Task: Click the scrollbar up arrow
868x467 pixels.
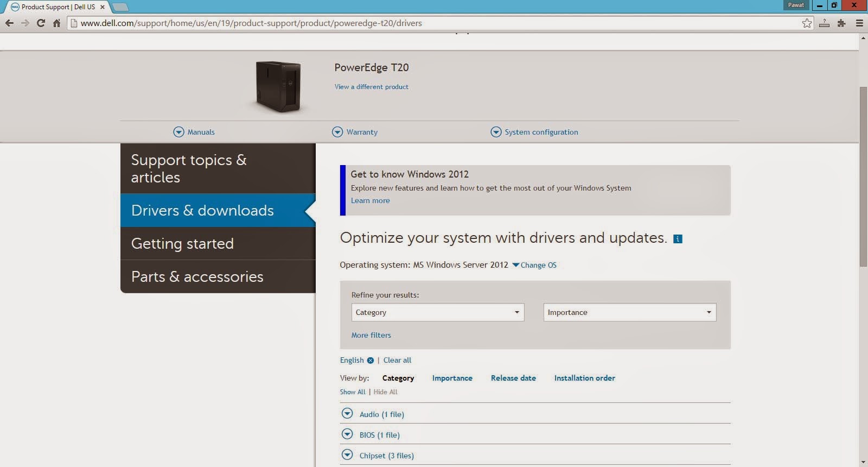Action: click(863, 38)
